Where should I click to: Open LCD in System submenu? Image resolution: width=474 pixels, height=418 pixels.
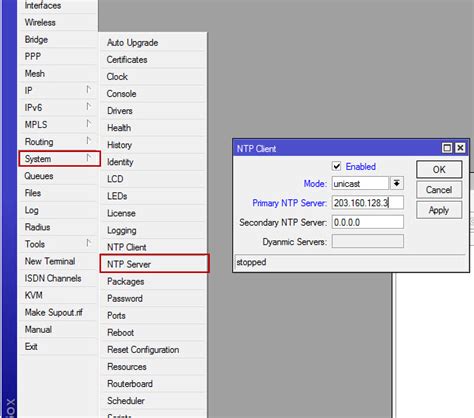tap(153, 179)
